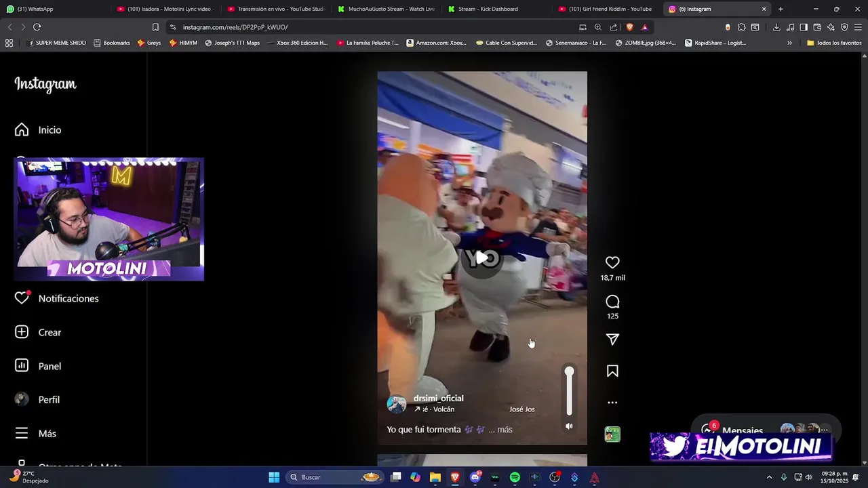The image size is (868, 488).
Task: Open the reel's three-dots options menu
Action: click(612, 403)
